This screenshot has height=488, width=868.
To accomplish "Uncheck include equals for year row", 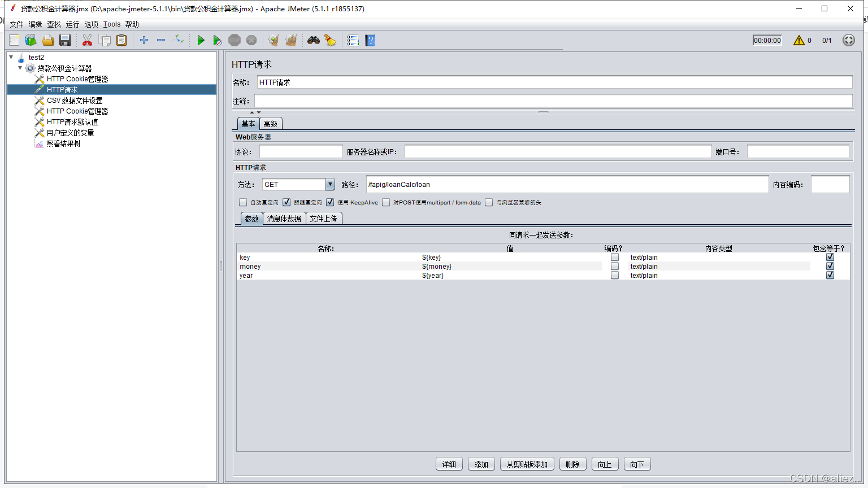I will pos(830,275).
